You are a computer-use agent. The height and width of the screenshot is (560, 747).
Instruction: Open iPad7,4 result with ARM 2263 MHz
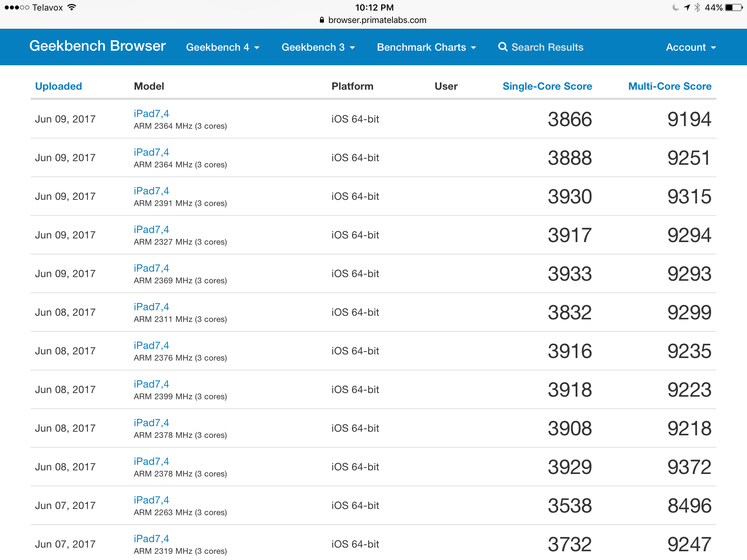[151, 500]
